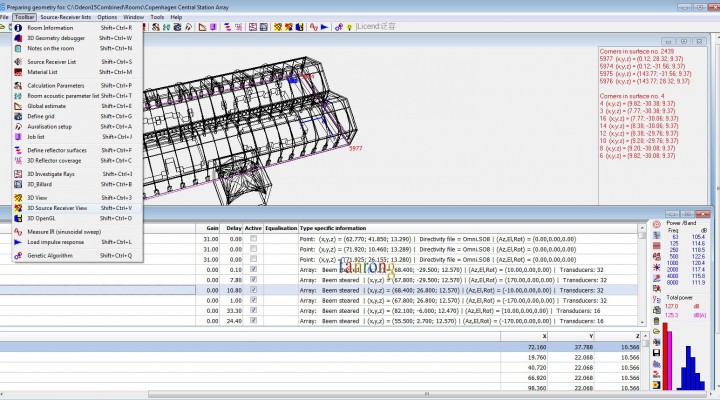Expand the Tools menu in menu bar
Screen dimensions: 720x400
click(x=157, y=17)
